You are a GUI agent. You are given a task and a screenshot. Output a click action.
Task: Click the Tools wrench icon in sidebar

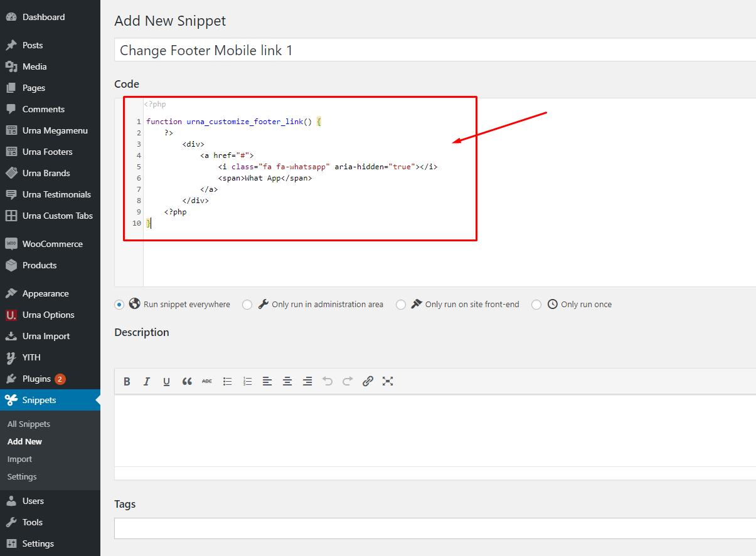point(11,522)
